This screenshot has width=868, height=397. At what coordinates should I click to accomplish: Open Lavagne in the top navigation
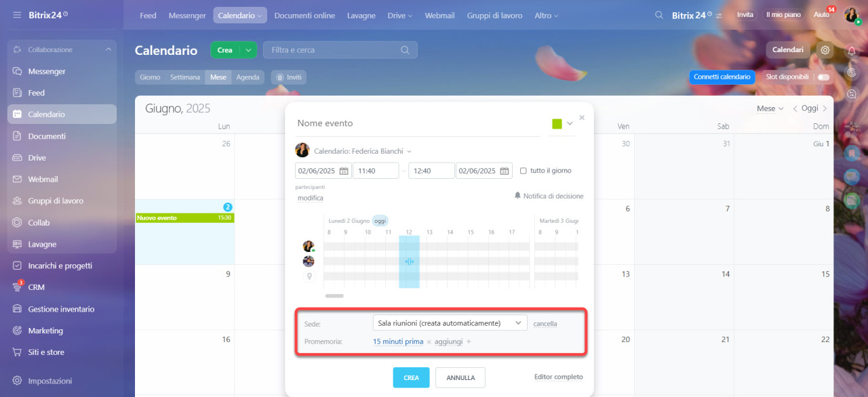pyautogui.click(x=361, y=15)
